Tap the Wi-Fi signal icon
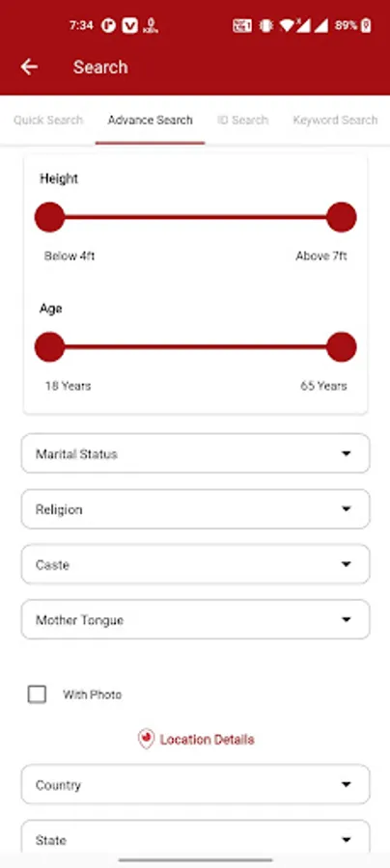Image resolution: width=390 pixels, height=868 pixels. (x=287, y=25)
